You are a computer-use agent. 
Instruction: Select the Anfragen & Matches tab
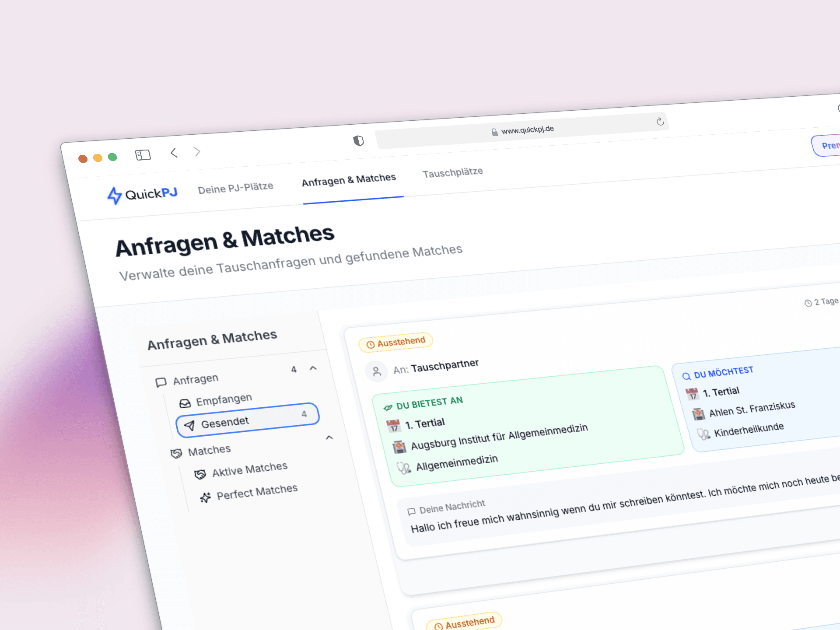tap(349, 180)
